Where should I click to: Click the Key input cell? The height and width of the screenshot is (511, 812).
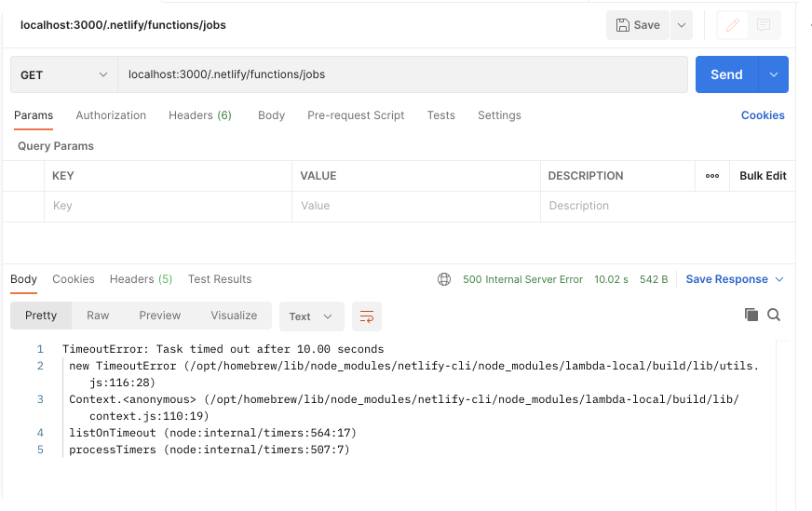[x=168, y=206]
